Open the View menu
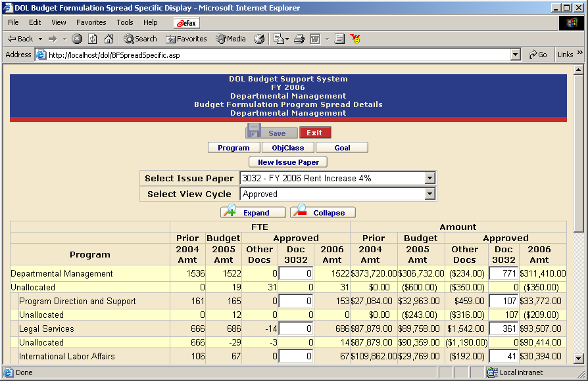588x381 pixels. pos(59,22)
